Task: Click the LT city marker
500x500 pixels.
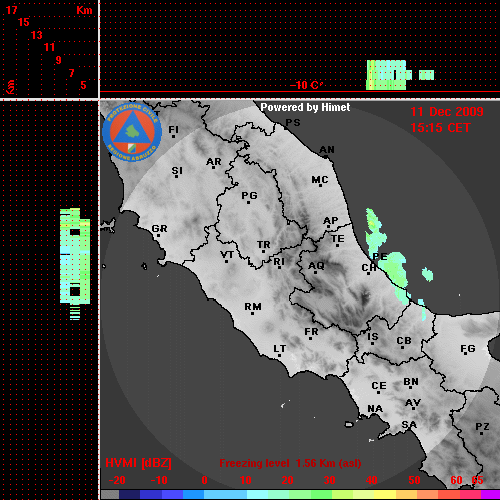Action: click(279, 356)
